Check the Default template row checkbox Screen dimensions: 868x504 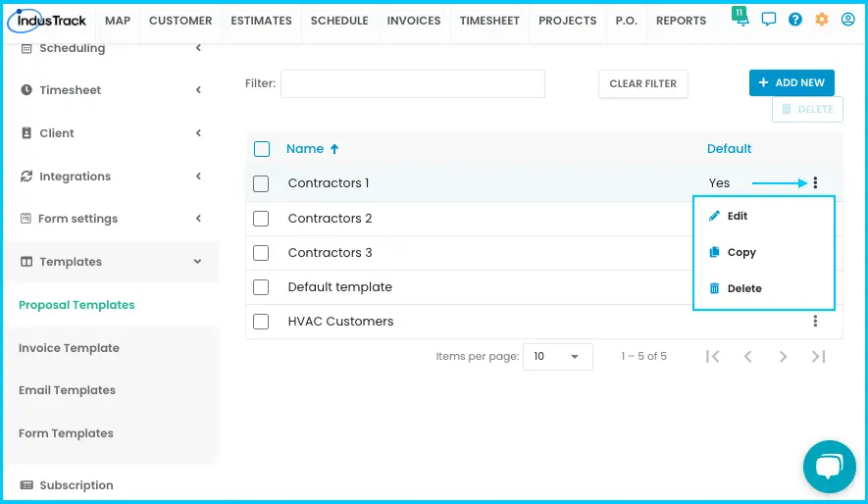tap(261, 287)
